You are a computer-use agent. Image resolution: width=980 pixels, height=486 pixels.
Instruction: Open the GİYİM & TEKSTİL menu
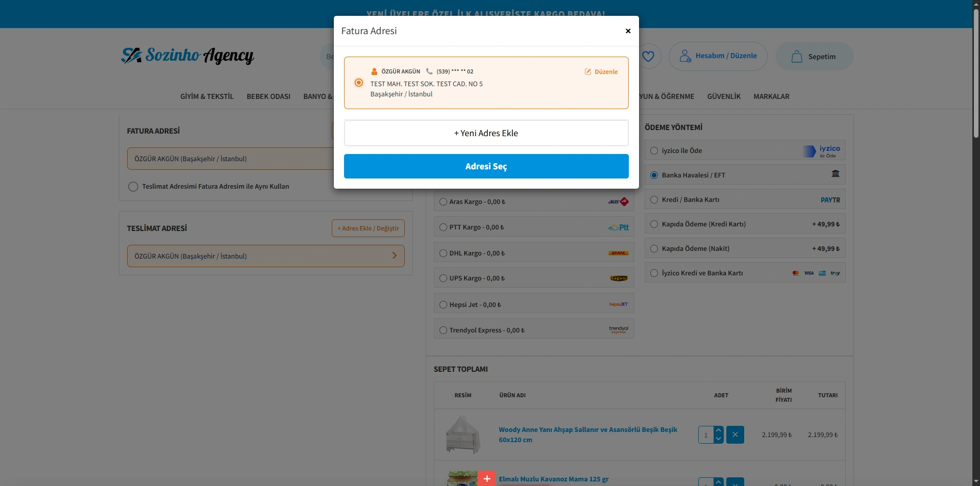click(x=207, y=96)
